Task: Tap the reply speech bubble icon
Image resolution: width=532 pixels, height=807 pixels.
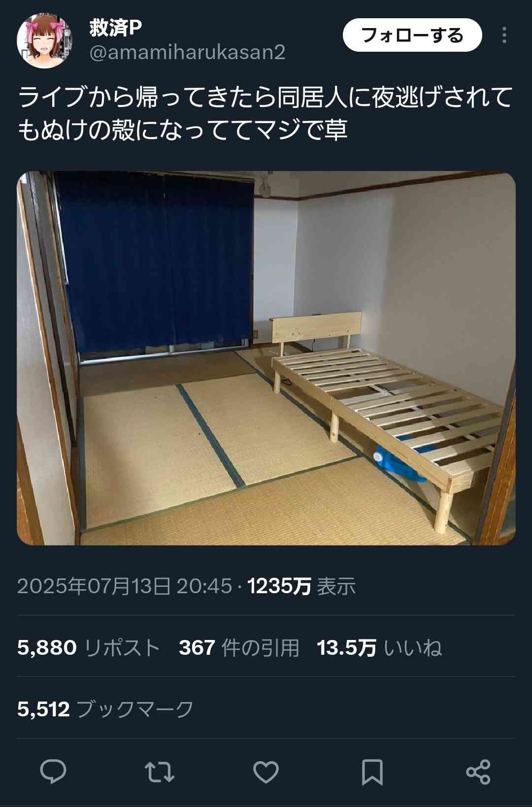Action: tap(53, 772)
